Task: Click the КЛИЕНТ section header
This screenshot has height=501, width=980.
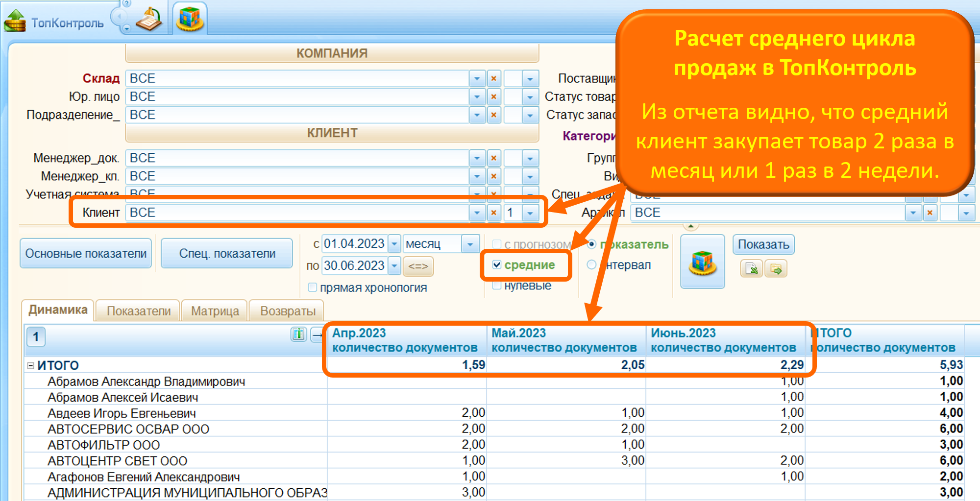Action: [x=332, y=133]
